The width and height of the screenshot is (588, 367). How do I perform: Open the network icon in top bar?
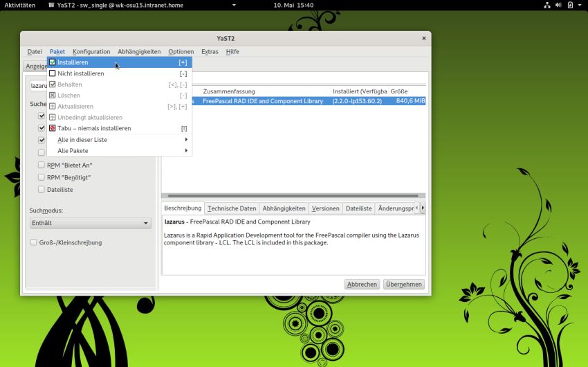pyautogui.click(x=547, y=6)
